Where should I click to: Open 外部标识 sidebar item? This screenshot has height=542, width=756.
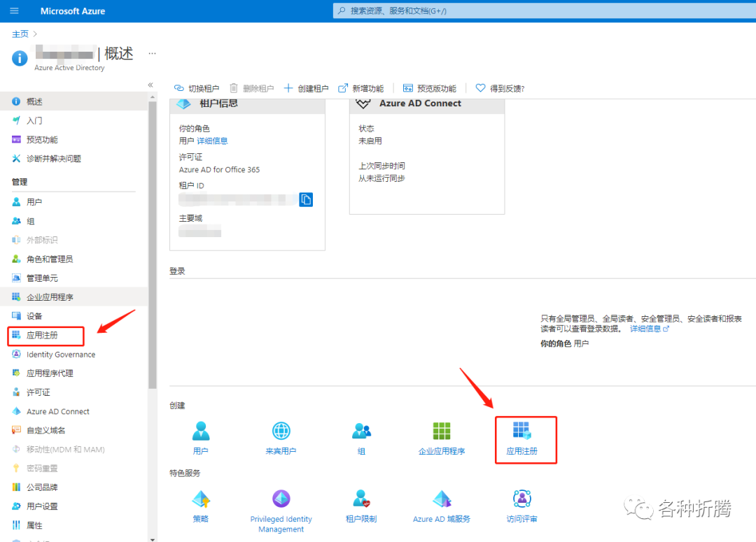(73, 240)
